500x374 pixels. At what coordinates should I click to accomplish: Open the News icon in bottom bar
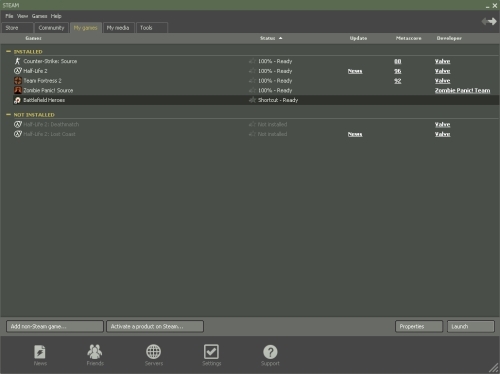click(40, 352)
